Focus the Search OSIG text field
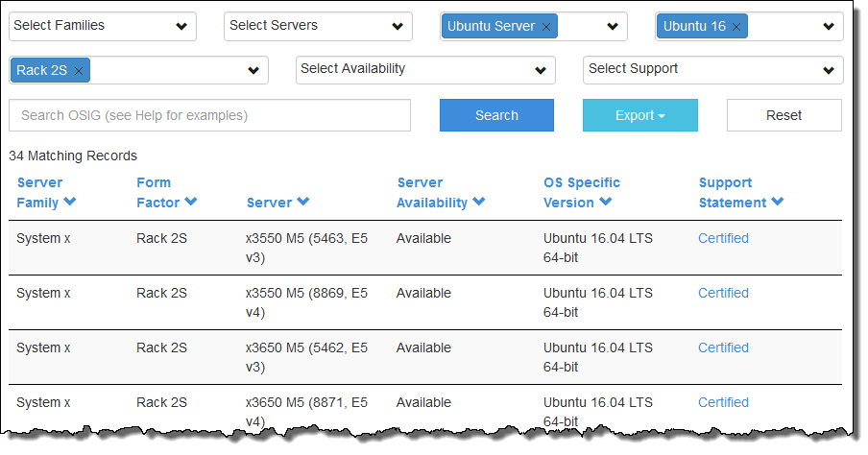Screen dimensions: 868x455 (209, 115)
